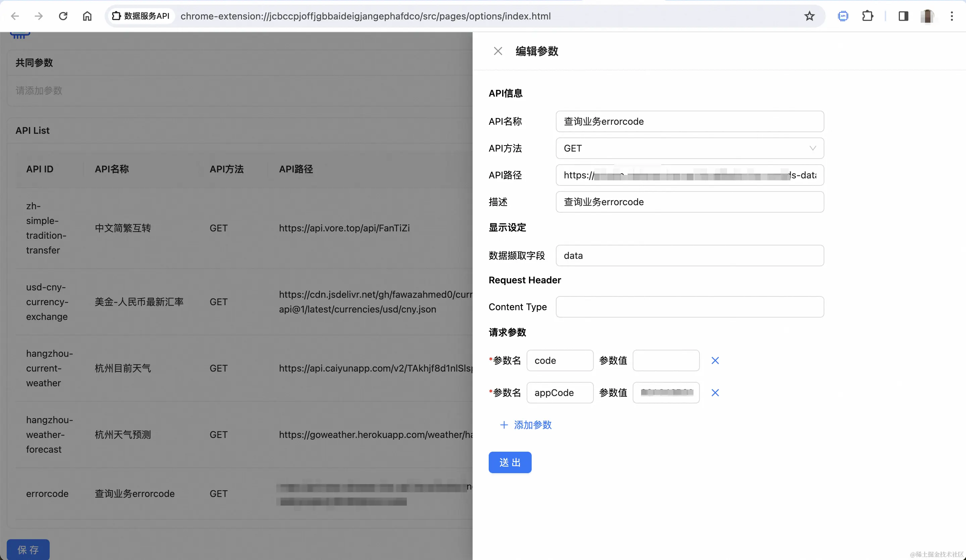Focus the API名称 input field

click(x=689, y=121)
